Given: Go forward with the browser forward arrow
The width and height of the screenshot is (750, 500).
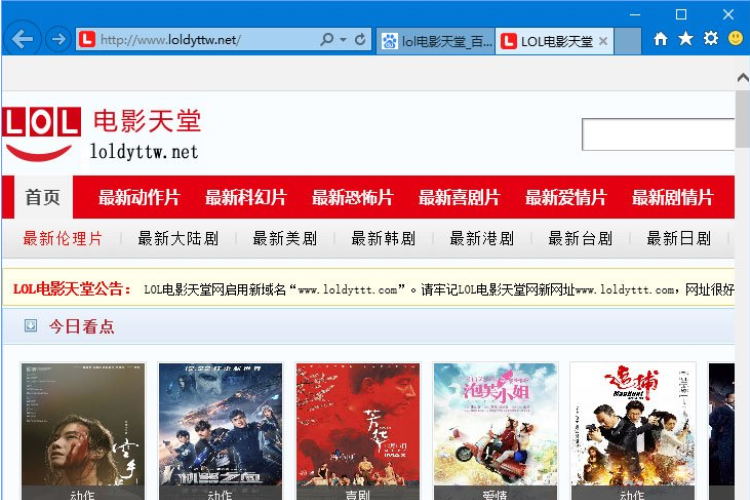Looking at the screenshot, I should 58,39.
